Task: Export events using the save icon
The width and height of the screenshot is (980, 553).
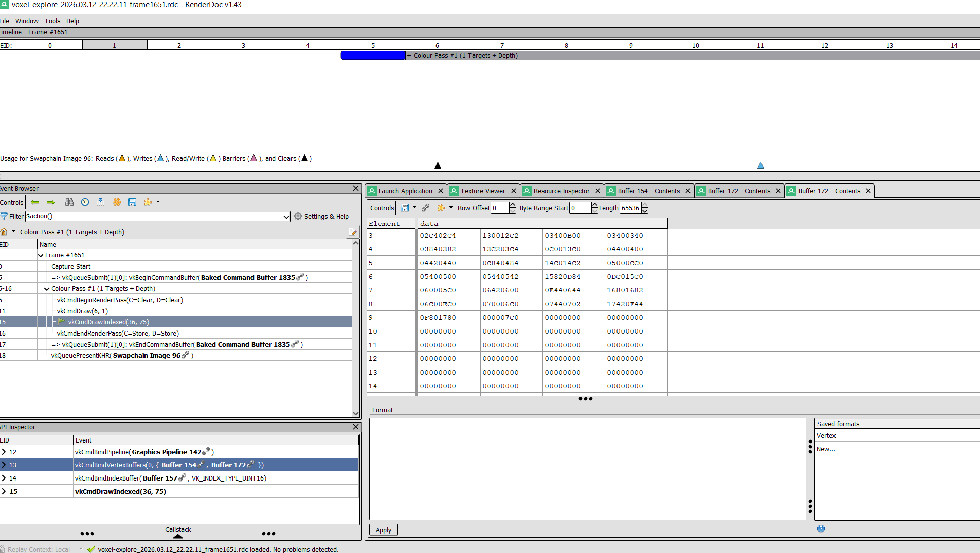Action: (x=132, y=202)
